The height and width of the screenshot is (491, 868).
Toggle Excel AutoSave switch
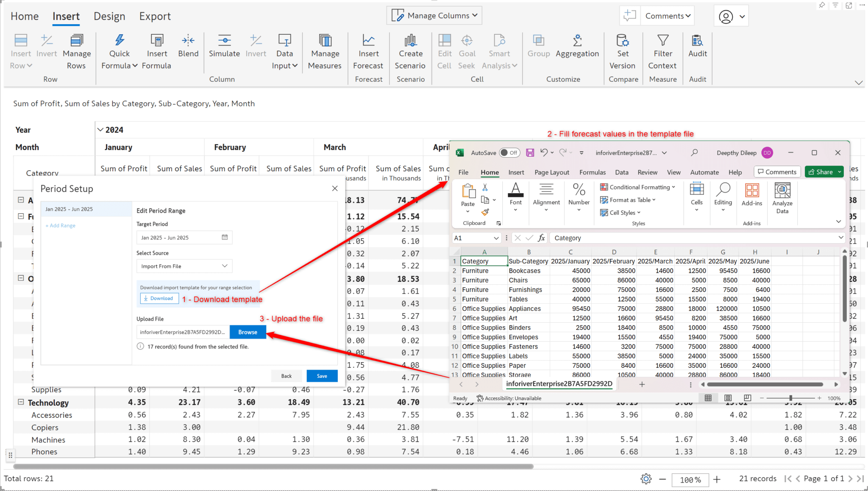pyautogui.click(x=509, y=153)
